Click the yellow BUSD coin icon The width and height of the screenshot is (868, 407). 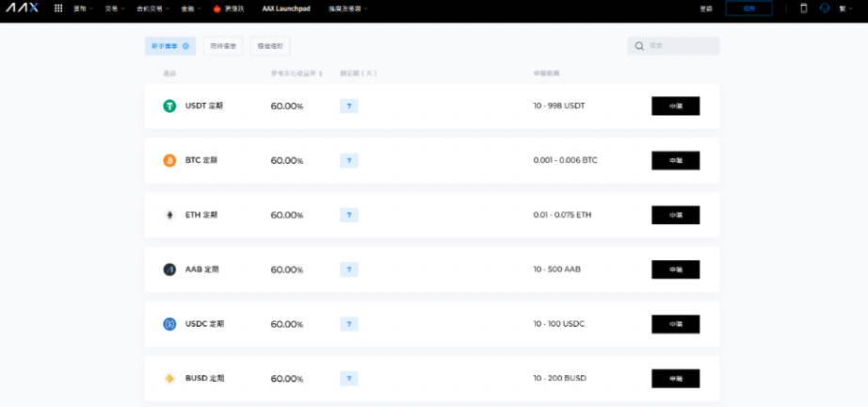coord(169,379)
